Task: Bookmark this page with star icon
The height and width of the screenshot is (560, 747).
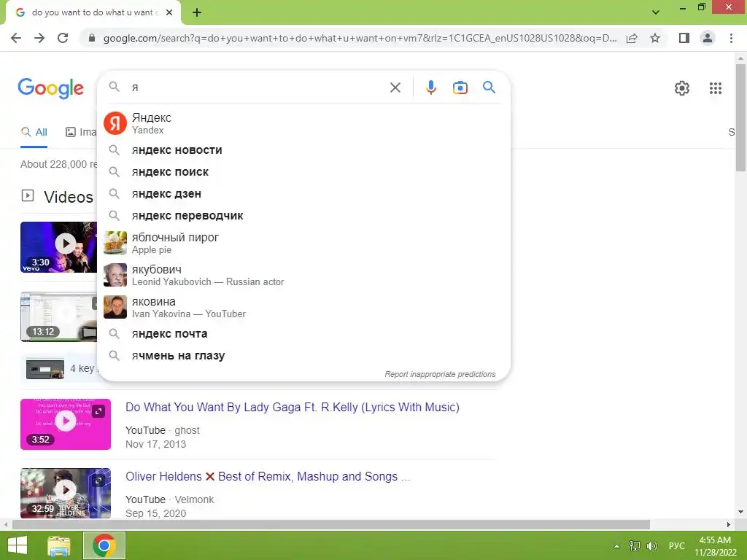Action: coord(655,38)
